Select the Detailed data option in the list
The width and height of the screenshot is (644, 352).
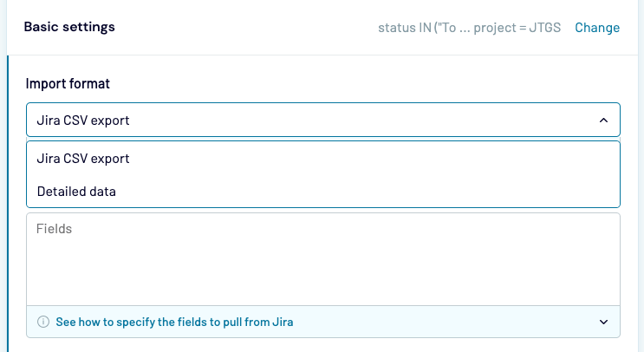[x=76, y=192]
